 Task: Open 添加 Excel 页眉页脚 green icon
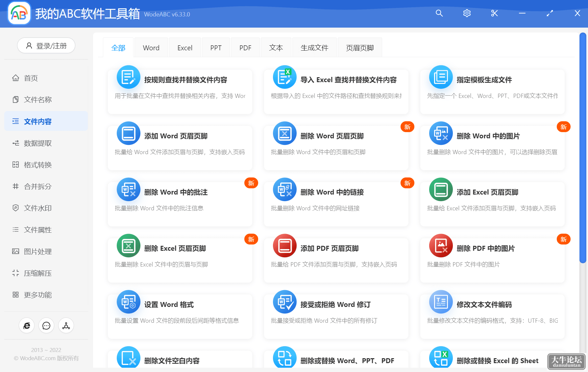click(x=441, y=190)
